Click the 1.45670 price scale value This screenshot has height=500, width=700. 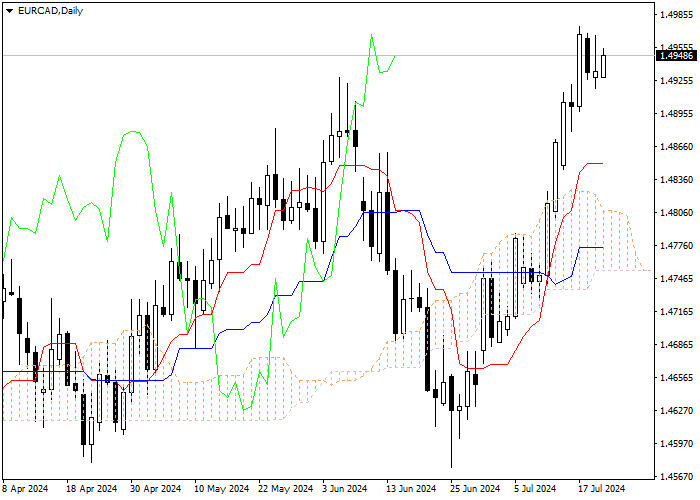click(x=676, y=477)
